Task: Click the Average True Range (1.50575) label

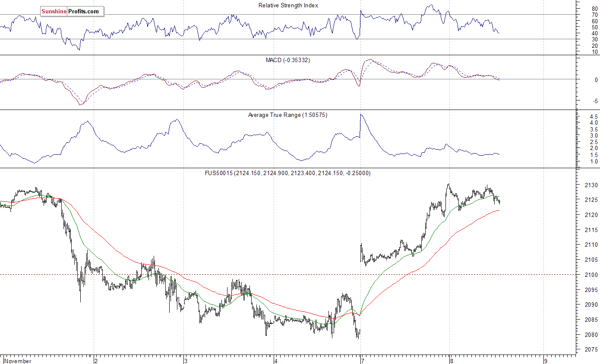Action: click(287, 115)
